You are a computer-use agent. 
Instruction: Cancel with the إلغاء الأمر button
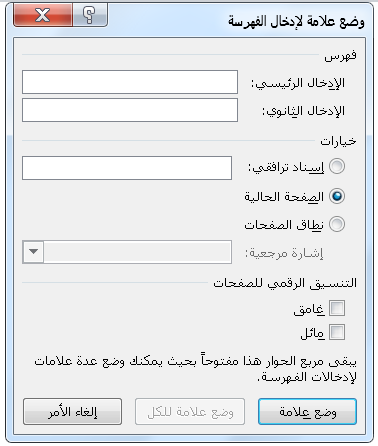coord(72,412)
